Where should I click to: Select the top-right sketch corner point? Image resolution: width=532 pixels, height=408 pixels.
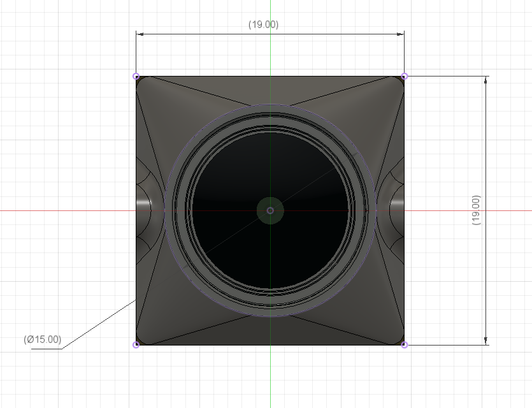click(x=404, y=76)
